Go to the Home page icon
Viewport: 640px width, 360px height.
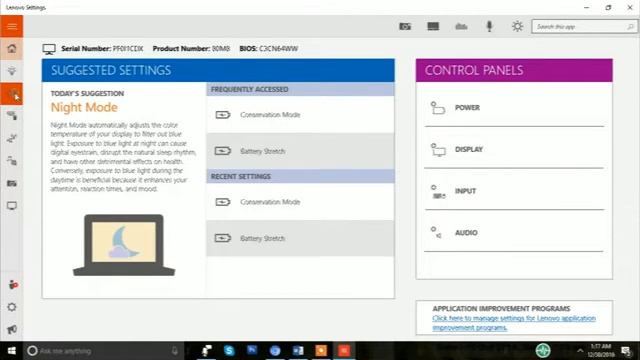[12, 49]
